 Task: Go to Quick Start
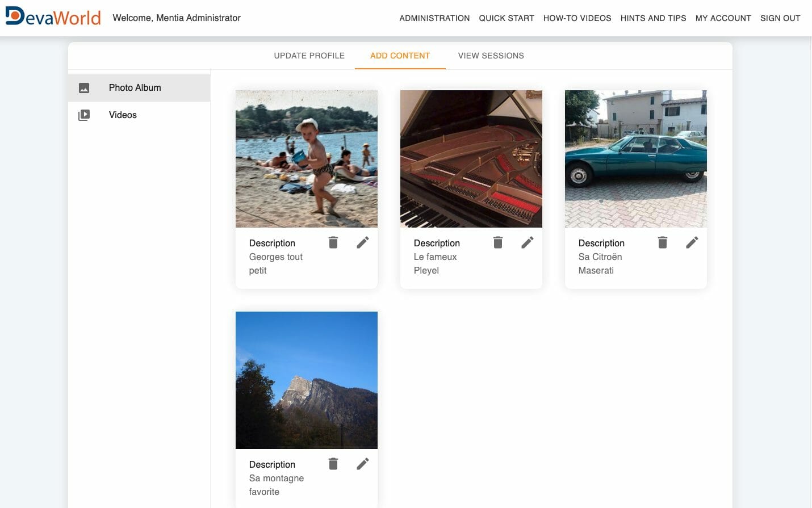click(507, 18)
